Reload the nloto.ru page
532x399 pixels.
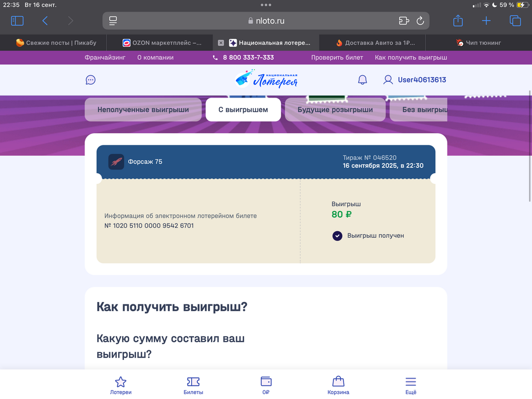pyautogui.click(x=420, y=21)
